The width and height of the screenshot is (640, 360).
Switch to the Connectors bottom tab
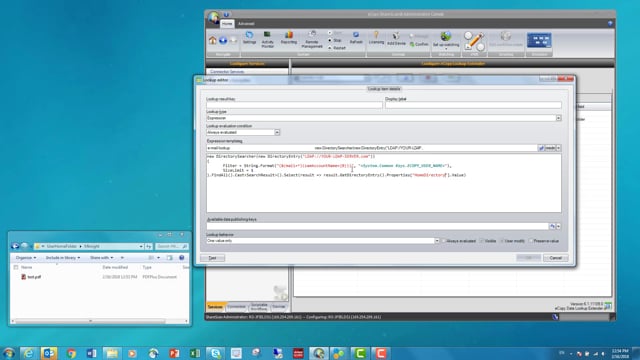236,307
